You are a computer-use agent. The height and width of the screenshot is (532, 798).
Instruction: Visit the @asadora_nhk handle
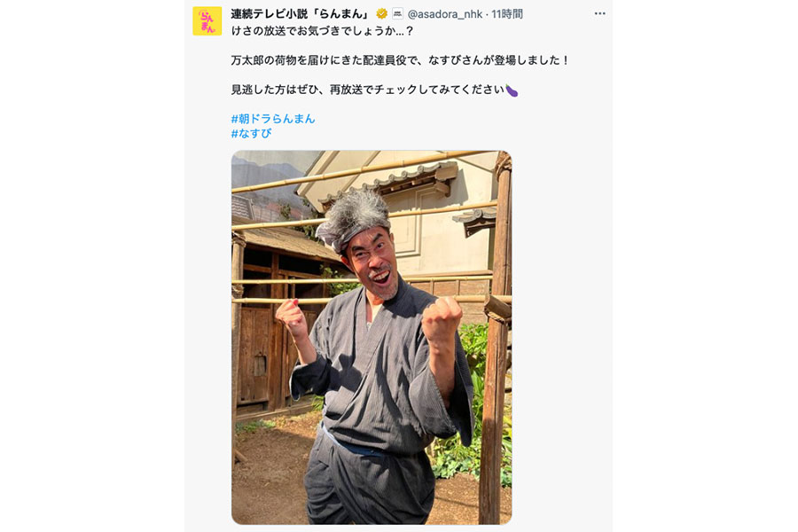445,14
